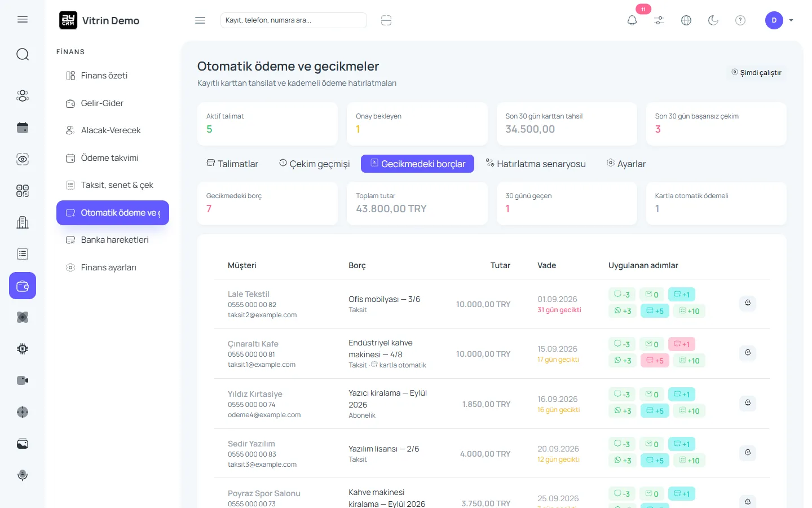Open the contacts people icon in rail
Viewport: 812px width, 508px height.
click(23, 96)
